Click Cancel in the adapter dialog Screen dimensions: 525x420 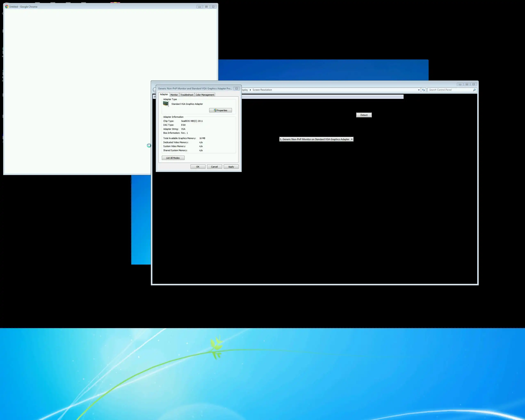(214, 167)
